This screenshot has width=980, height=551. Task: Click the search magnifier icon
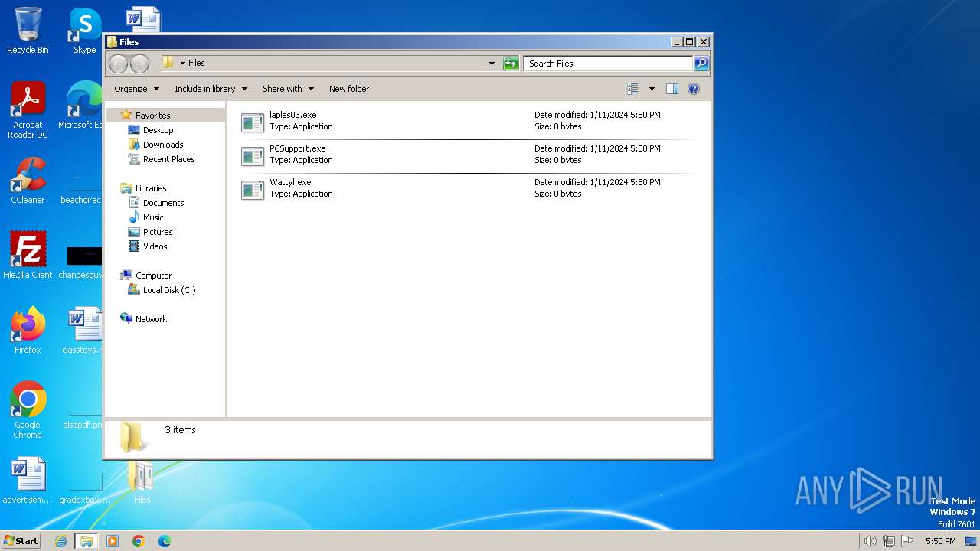701,64
